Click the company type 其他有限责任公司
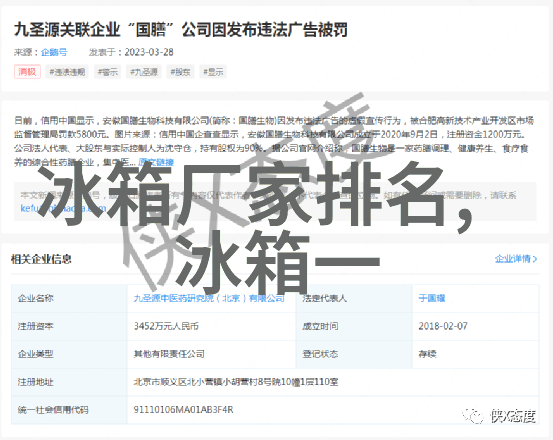Screen dimensions: 553x440 (169, 354)
